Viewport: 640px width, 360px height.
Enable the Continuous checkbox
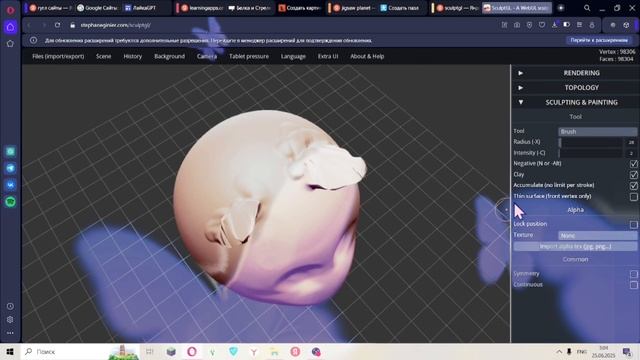point(633,285)
